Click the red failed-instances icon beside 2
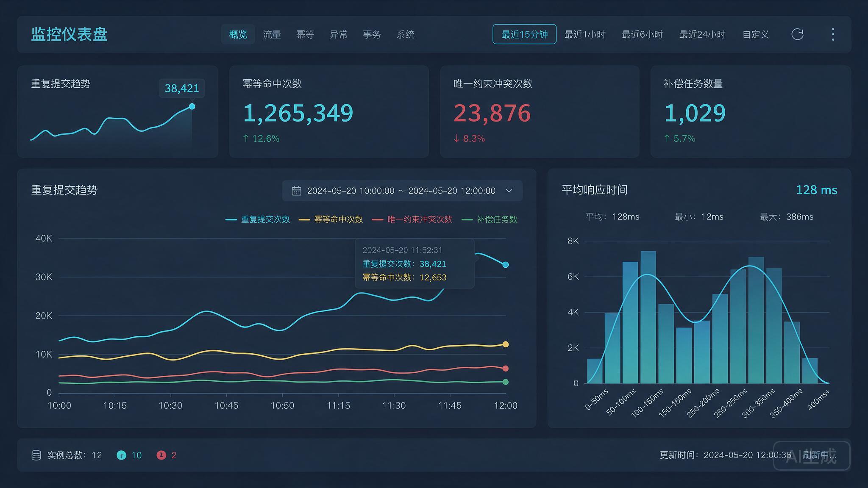The height and width of the screenshot is (488, 868). click(x=161, y=455)
